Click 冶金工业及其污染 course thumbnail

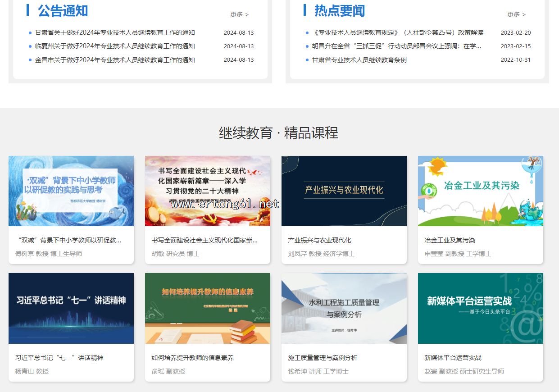tap(481, 191)
